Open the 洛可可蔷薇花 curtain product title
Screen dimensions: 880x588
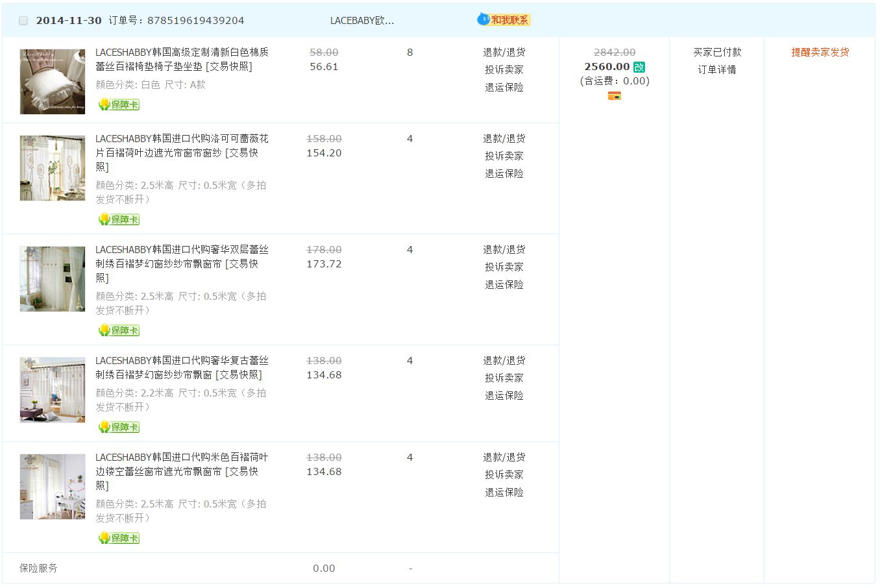tap(181, 145)
